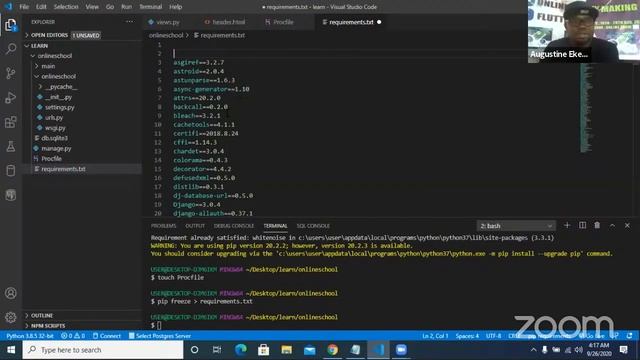
Task: Open the Windows Start menu
Action: [x=11, y=350]
